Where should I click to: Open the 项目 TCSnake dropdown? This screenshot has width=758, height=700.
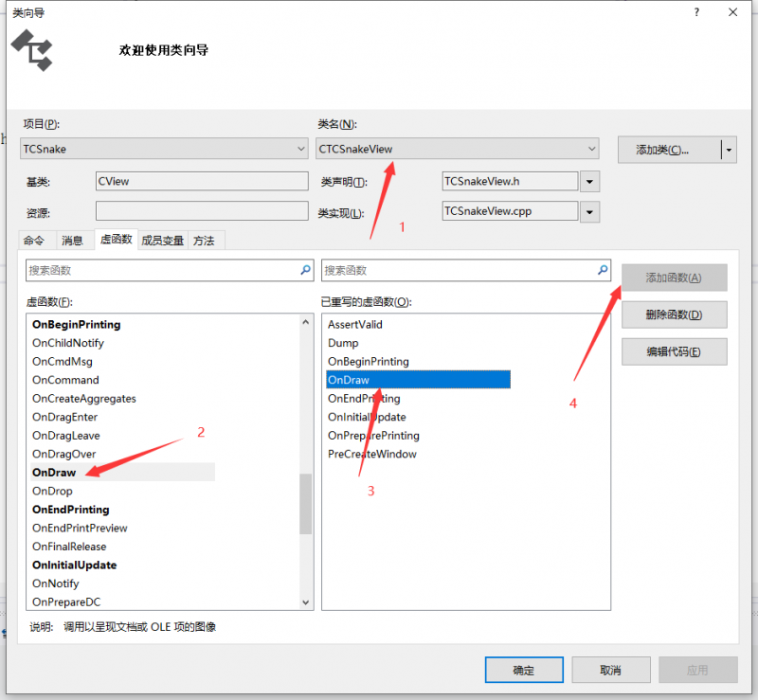[x=164, y=149]
